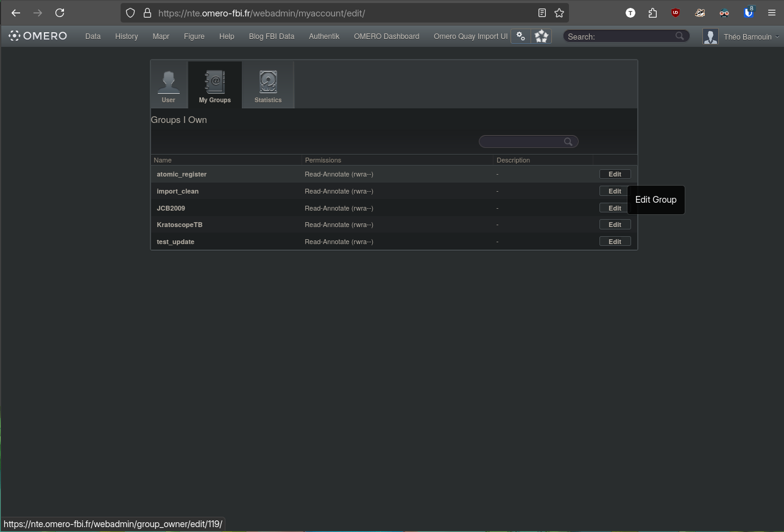Open the uBlock Origin extension icon
784x532 pixels.
coord(676,13)
